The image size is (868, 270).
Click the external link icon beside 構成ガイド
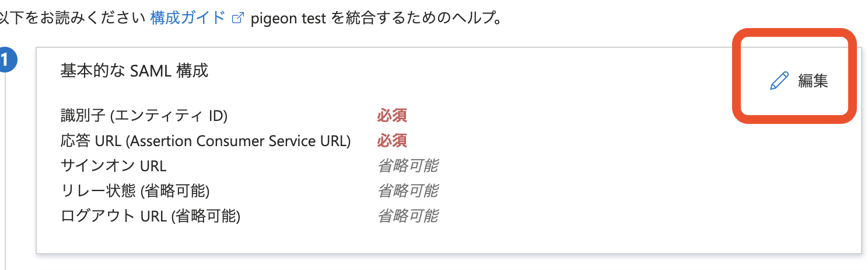pyautogui.click(x=237, y=18)
